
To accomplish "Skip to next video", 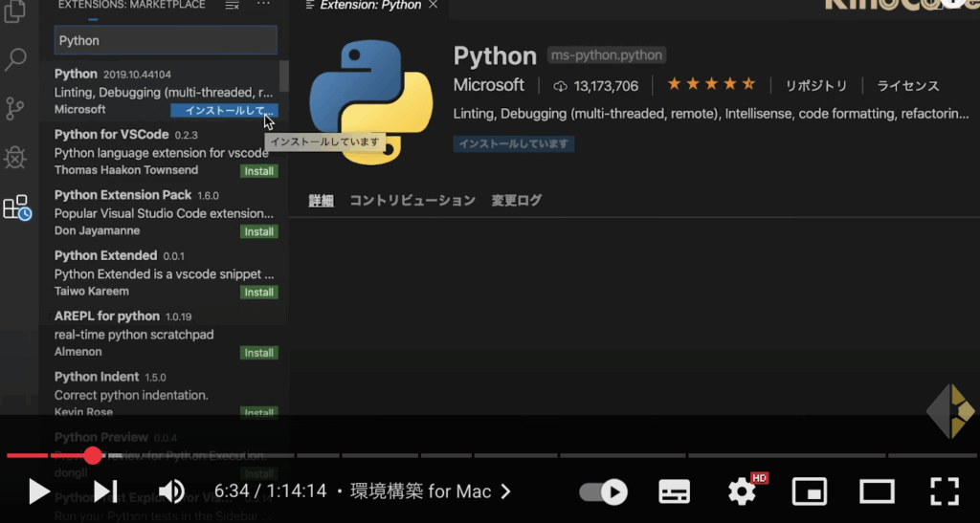I will [x=105, y=491].
